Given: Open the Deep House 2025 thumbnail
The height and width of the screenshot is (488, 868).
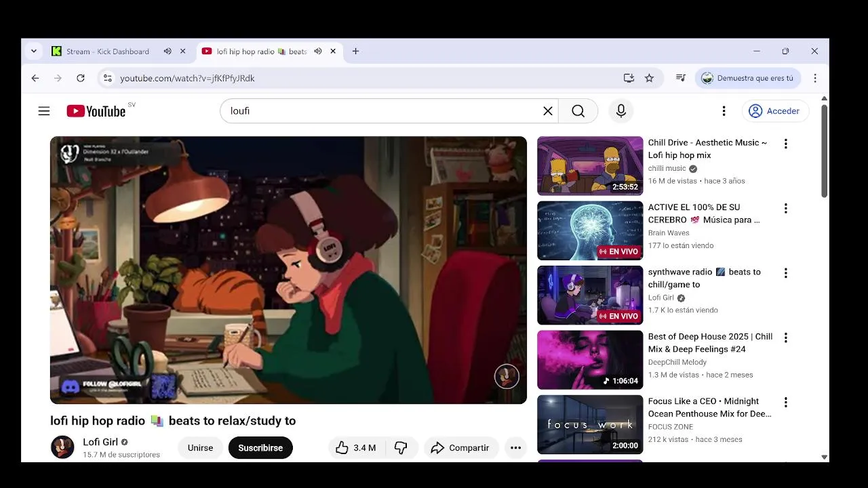Looking at the screenshot, I should pyautogui.click(x=590, y=360).
